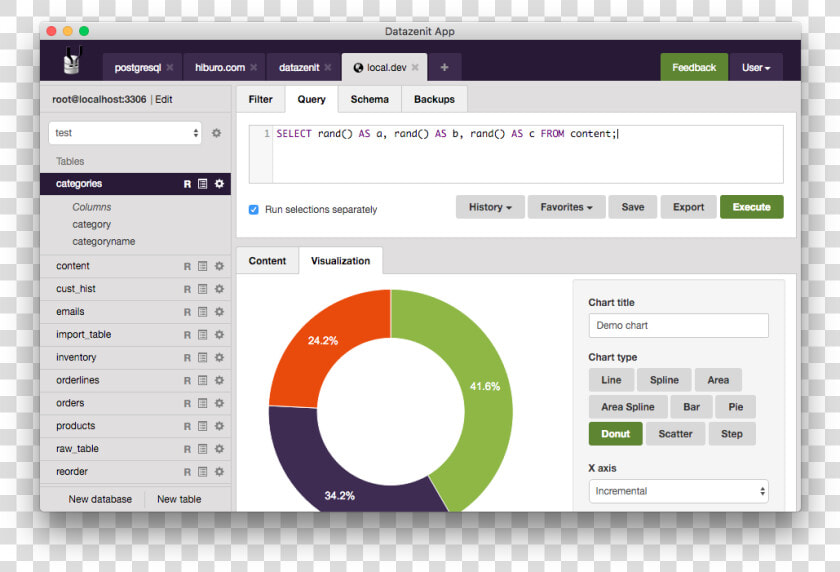Select the Visualization tab
840x572 pixels.
coord(341,261)
